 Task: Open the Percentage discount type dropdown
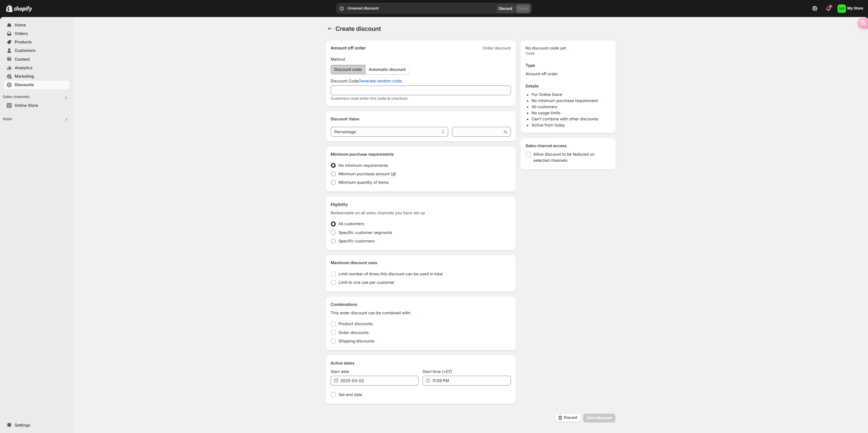click(389, 132)
